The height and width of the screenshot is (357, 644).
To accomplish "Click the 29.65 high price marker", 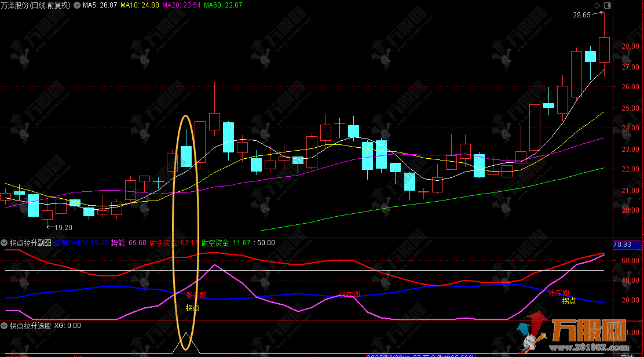I will tap(582, 16).
